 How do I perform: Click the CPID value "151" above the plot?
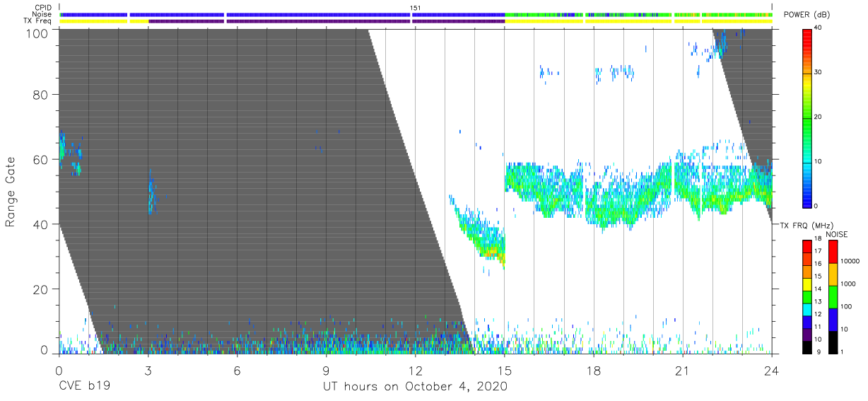[x=416, y=8]
